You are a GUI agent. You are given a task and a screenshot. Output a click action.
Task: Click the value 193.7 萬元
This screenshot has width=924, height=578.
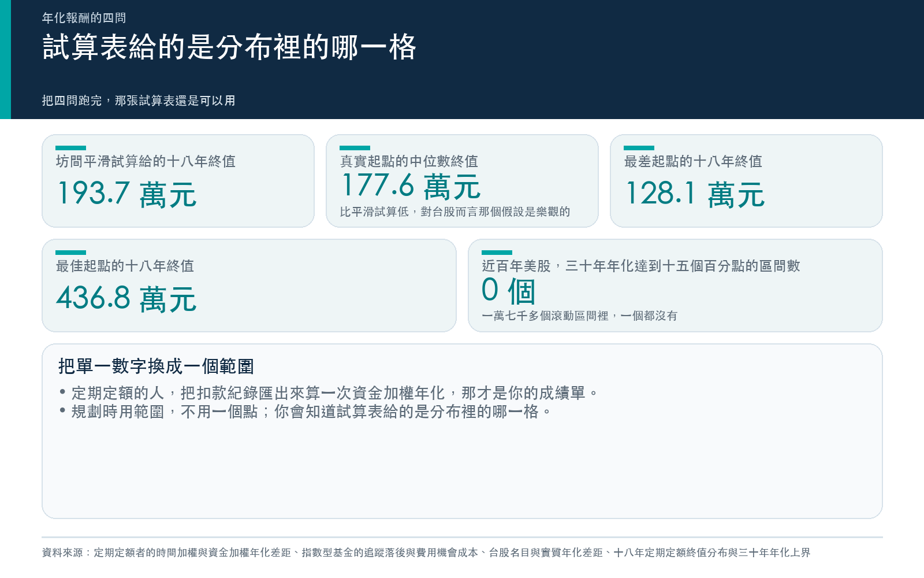click(x=127, y=194)
